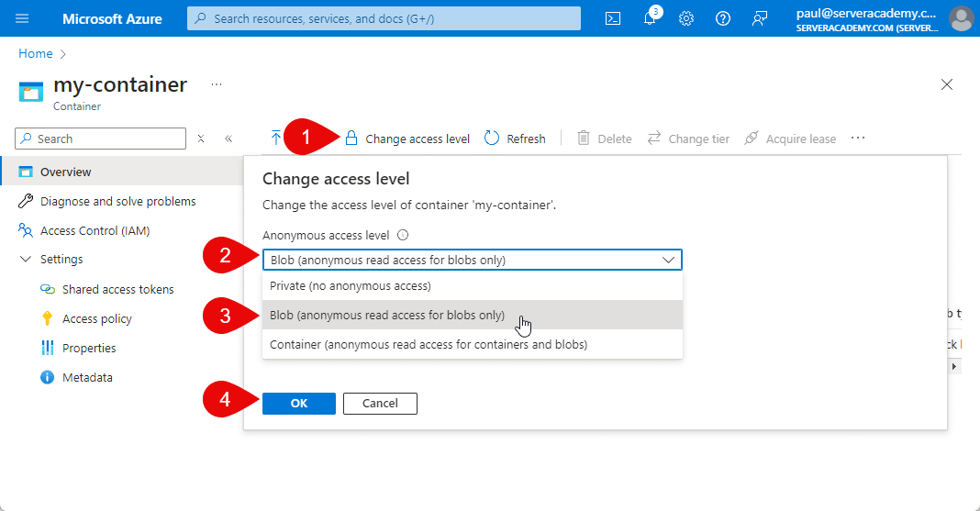
Task: Click the info icon beside Anonymous access level
Action: [x=403, y=235]
